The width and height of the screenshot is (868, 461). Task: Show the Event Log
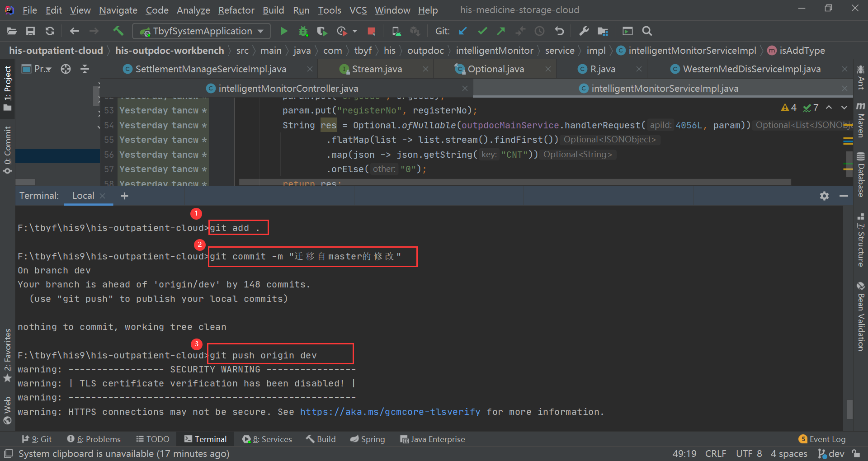827,438
